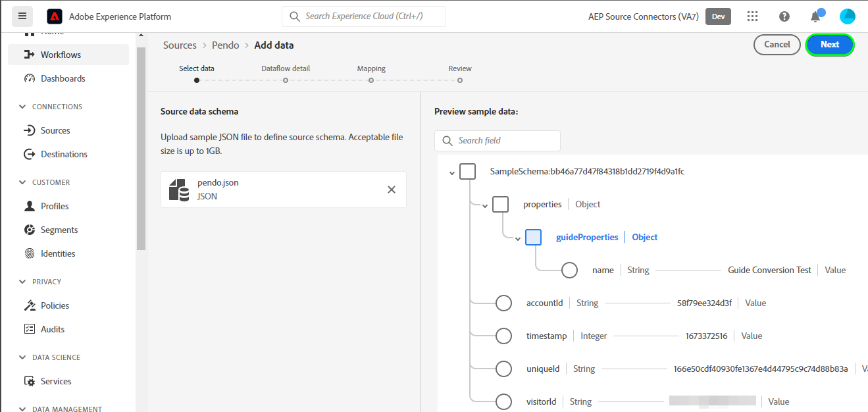Select the accountId field radio button
Viewport: 868px width, 412px height.
point(503,303)
